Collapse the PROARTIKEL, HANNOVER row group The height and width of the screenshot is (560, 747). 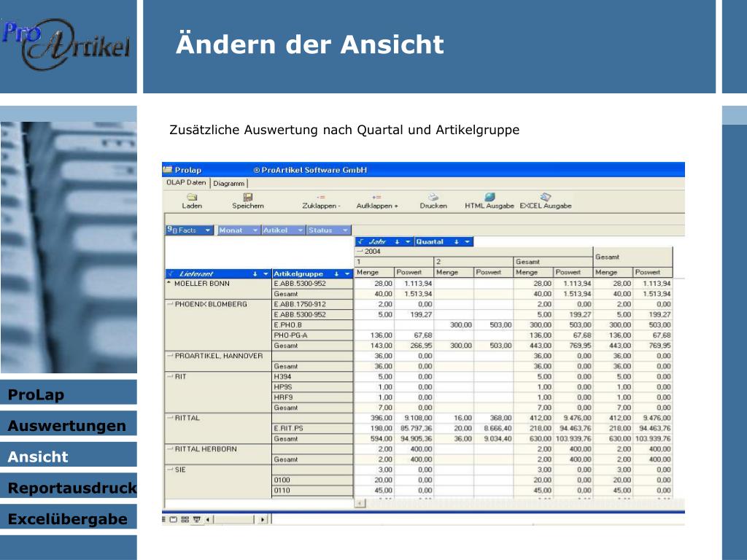(169, 356)
